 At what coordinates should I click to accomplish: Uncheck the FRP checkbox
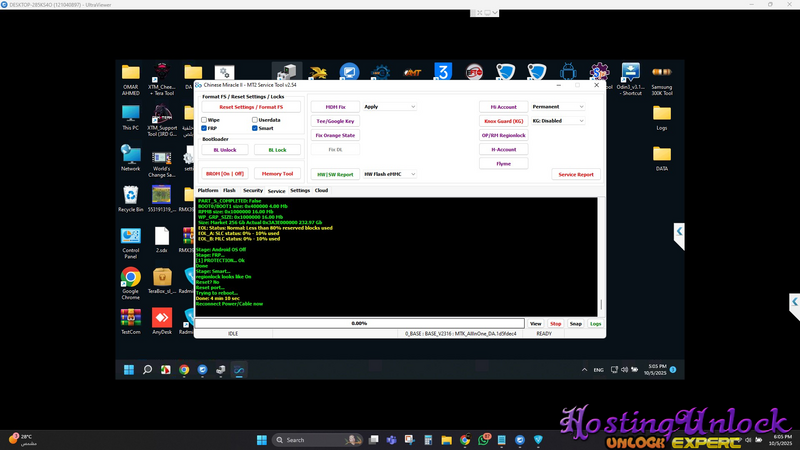[x=204, y=128]
